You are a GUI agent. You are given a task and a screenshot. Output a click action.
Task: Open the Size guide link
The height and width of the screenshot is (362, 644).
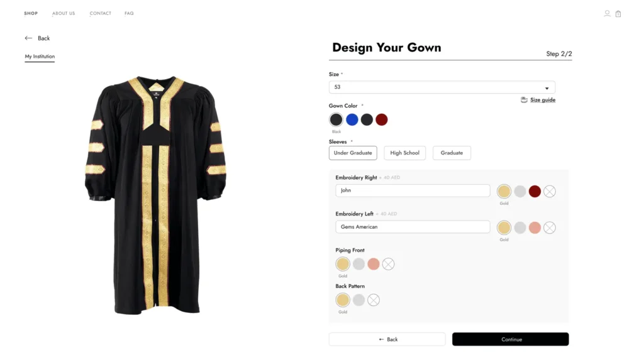tap(542, 100)
